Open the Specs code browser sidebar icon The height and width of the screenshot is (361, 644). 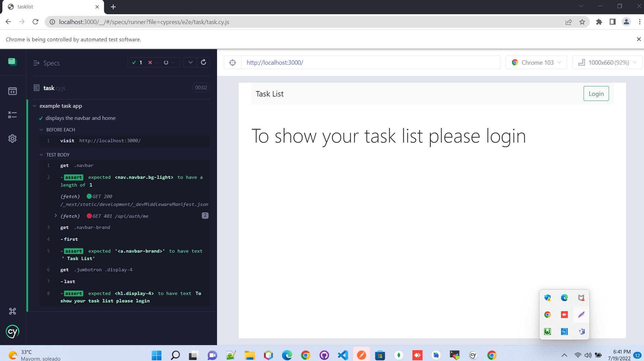(13, 91)
